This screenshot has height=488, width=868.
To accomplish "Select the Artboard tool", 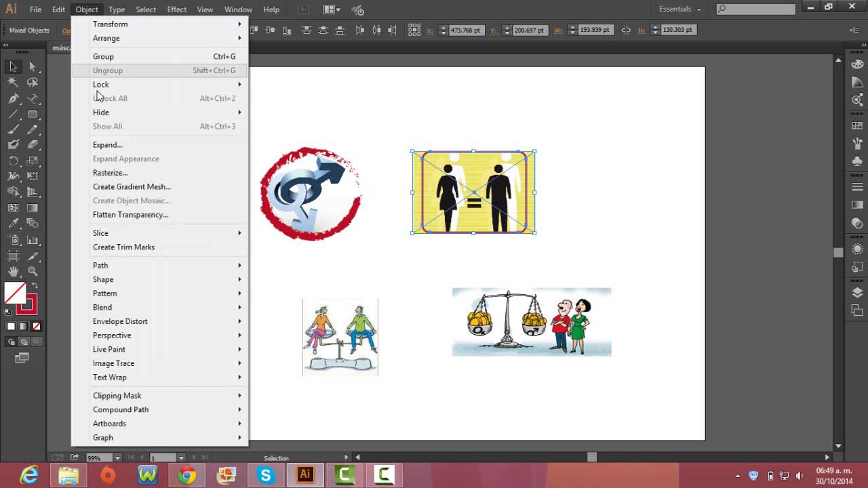I will [x=13, y=256].
